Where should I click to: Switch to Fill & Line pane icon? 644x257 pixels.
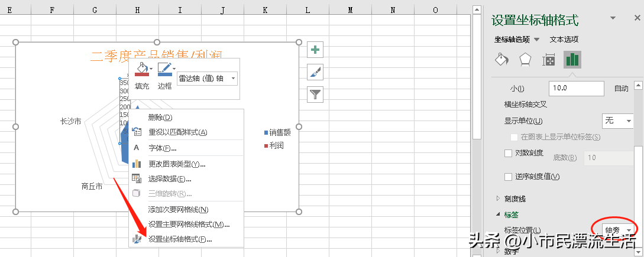click(501, 59)
